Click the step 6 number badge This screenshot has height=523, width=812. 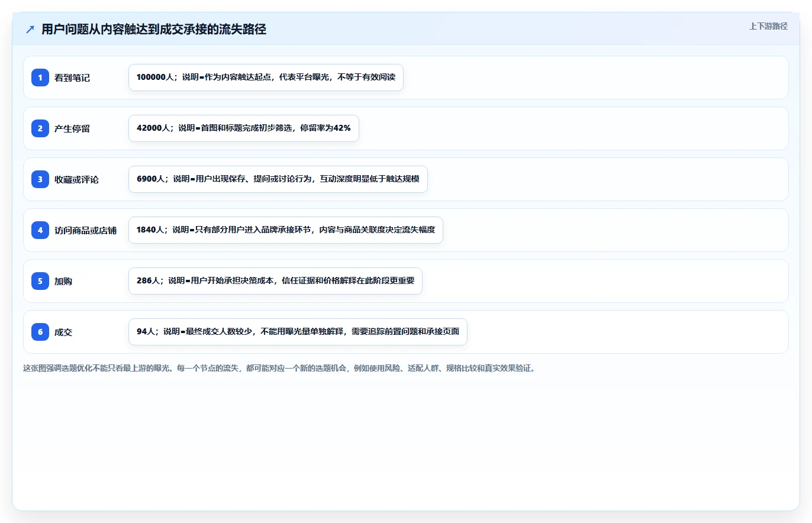click(40, 332)
